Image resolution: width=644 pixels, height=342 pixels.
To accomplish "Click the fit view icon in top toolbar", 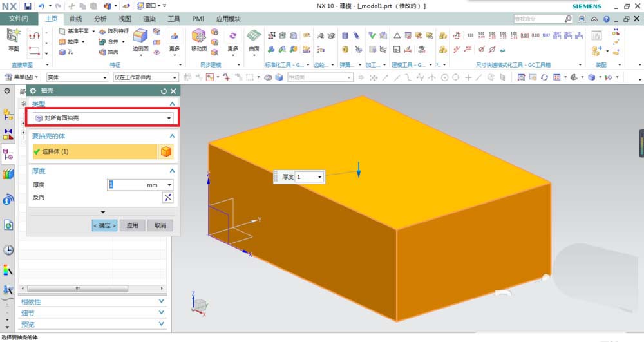I will pos(521,77).
